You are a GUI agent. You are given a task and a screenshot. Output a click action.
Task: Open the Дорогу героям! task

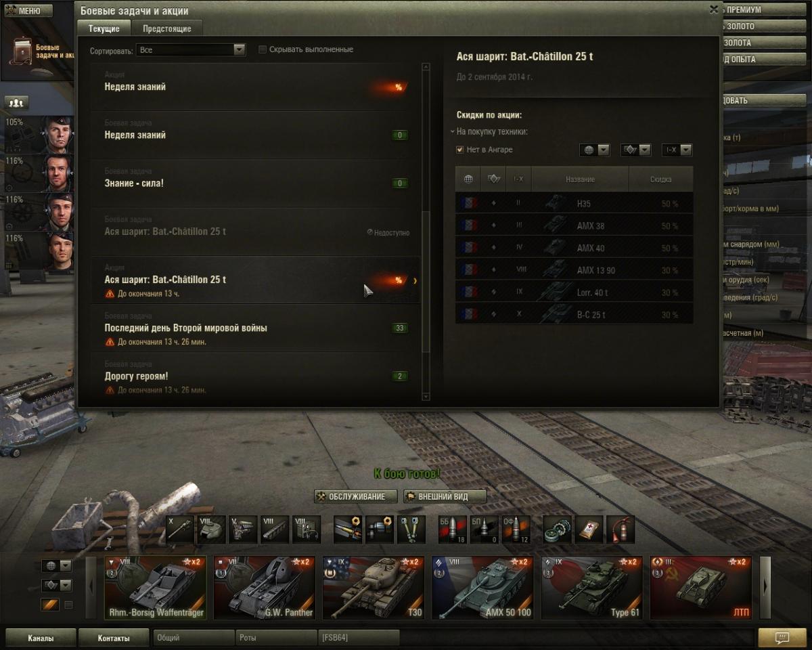(x=256, y=376)
